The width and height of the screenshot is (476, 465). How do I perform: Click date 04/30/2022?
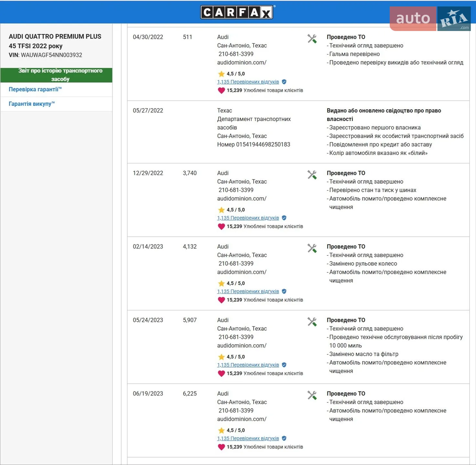148,37
